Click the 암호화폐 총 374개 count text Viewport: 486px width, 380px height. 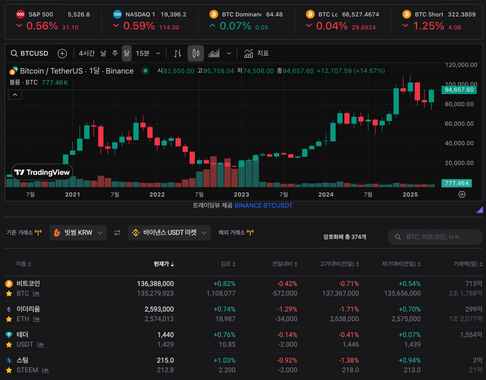point(344,237)
